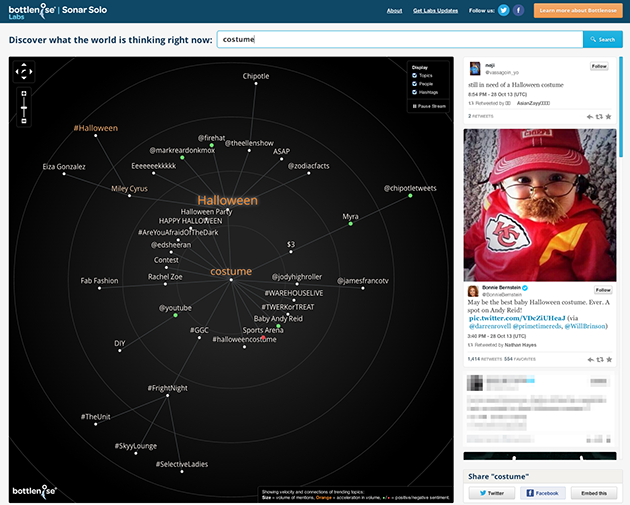Select the #Halloween hashtag node
The image size is (630, 505).
(96, 128)
